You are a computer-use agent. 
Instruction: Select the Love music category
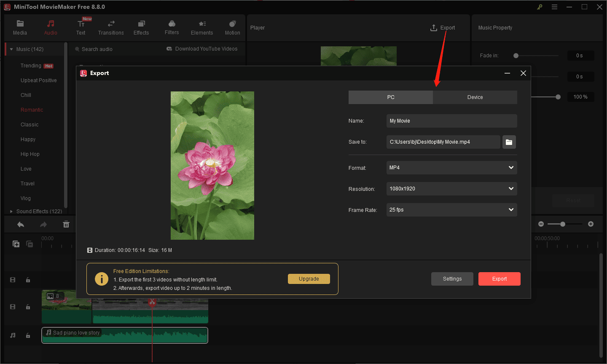point(26,169)
